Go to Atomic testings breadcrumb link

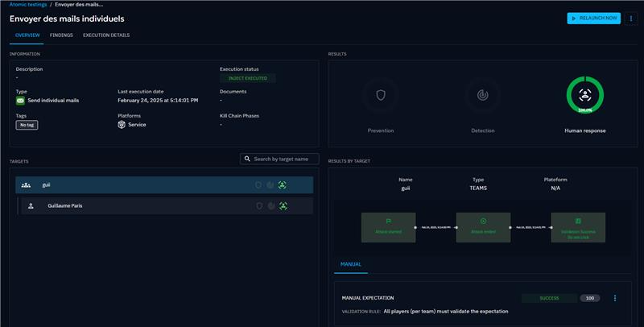point(27,4)
